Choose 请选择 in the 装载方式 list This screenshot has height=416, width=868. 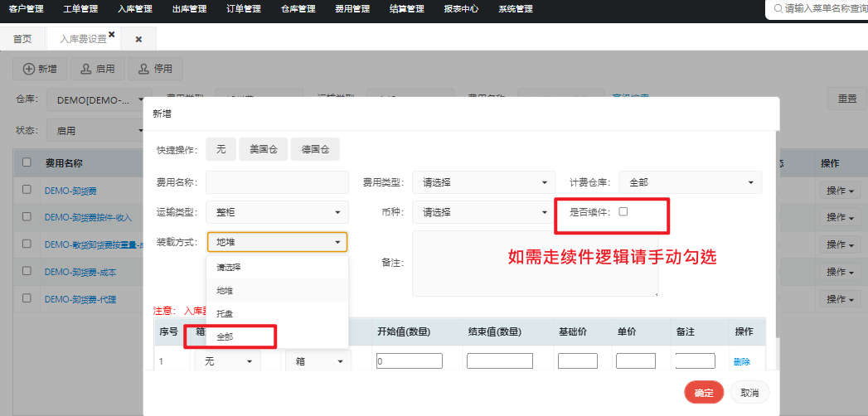(278, 267)
